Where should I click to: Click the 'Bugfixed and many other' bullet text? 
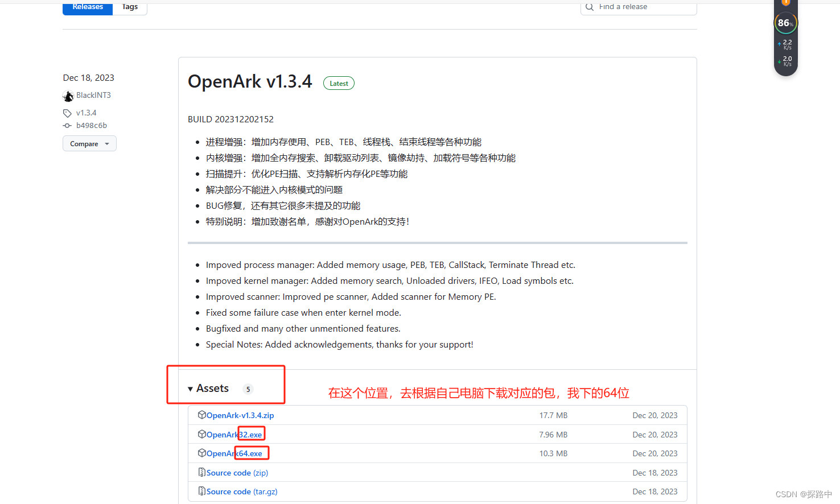click(x=303, y=328)
